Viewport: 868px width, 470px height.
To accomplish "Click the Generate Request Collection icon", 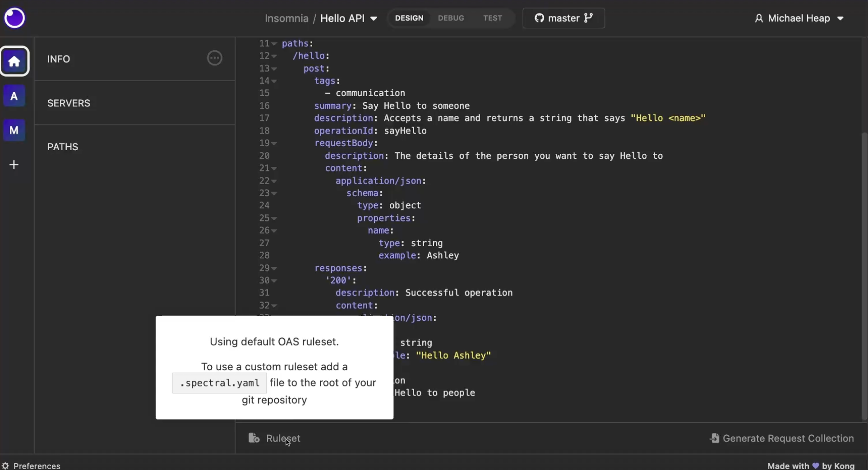I will (x=715, y=438).
